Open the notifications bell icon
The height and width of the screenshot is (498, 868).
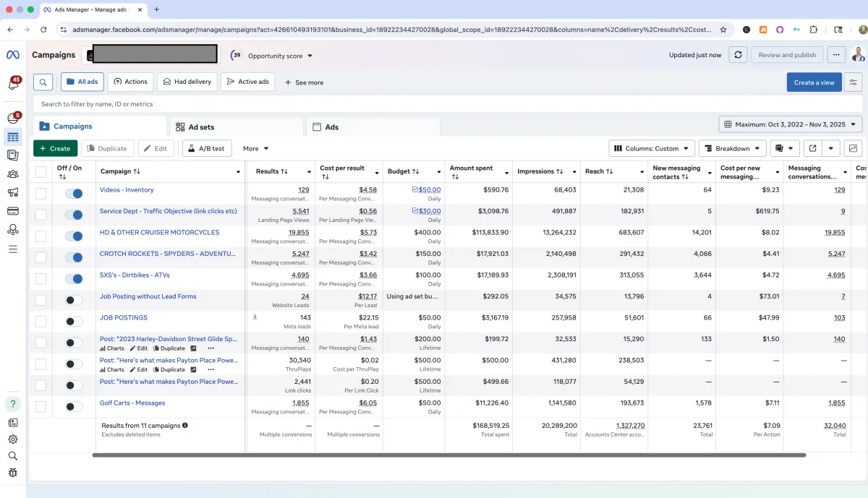coord(12,84)
